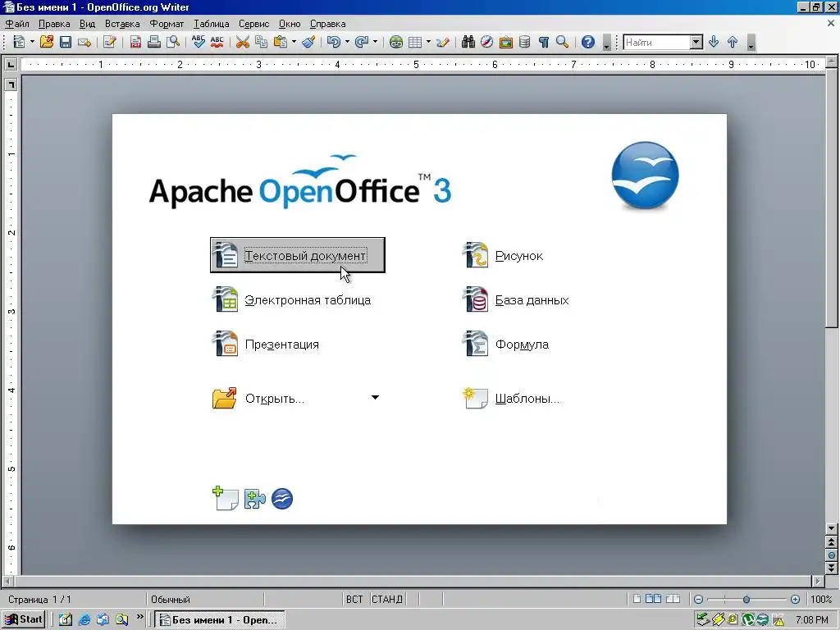Image resolution: width=840 pixels, height=630 pixels.
Task: Run Spelling and Grammar check
Action: pos(199,42)
